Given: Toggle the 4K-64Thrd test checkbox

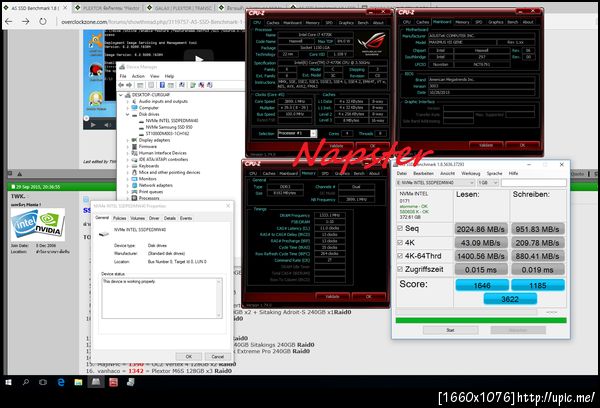Looking at the screenshot, I should [400, 256].
